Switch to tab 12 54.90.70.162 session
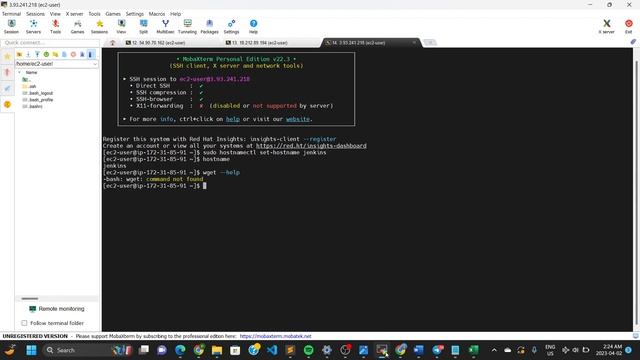Viewport: 640px width, 360px height. tap(158, 43)
